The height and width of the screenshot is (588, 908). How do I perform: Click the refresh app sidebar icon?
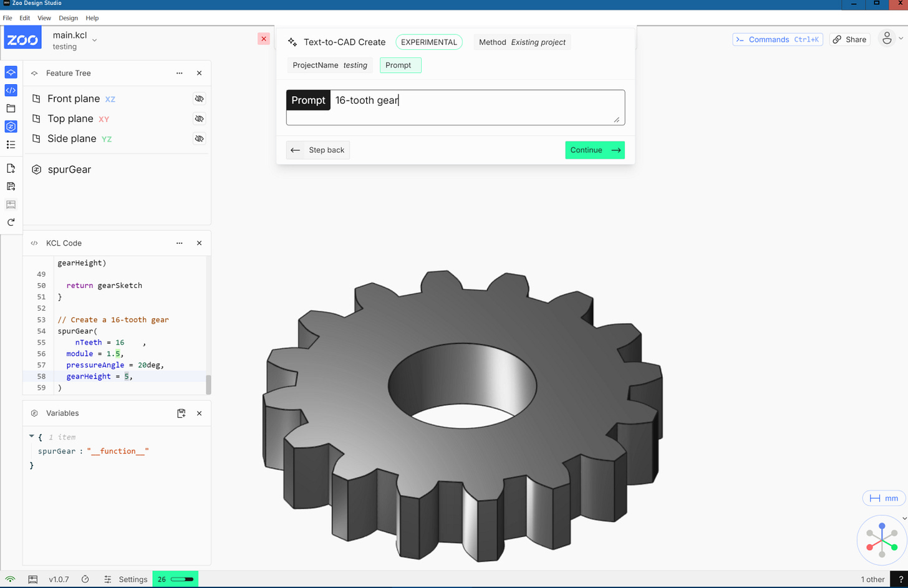11,223
